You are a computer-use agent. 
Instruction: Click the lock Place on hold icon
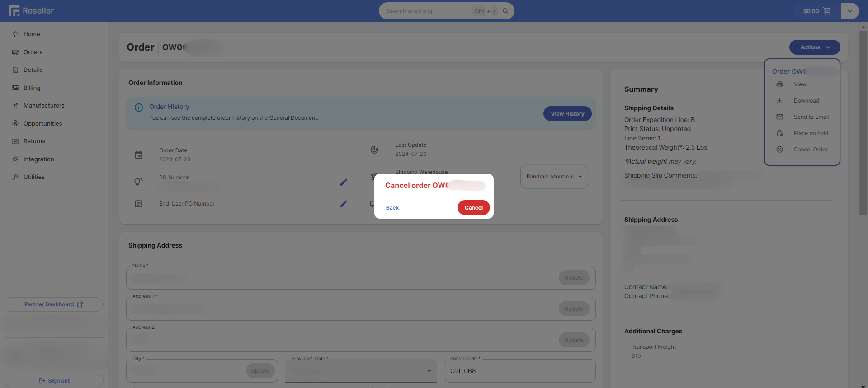(780, 133)
